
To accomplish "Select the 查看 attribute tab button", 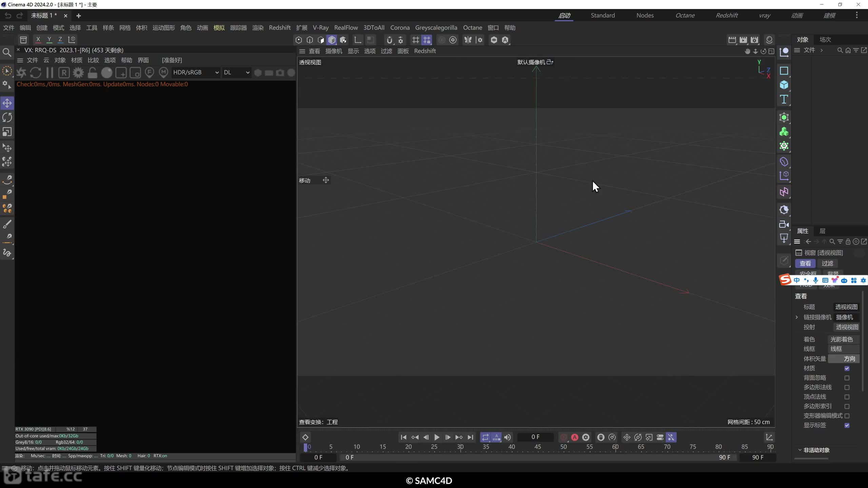I will [805, 263].
